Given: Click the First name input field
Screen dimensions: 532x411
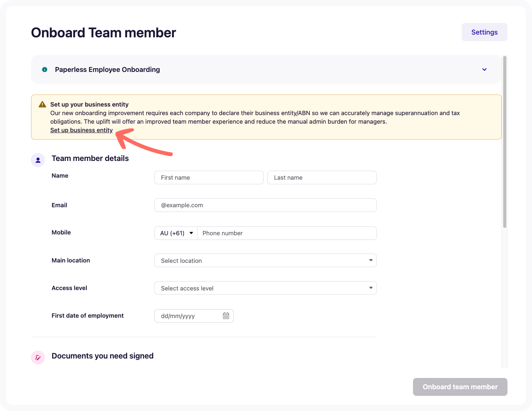Looking at the screenshot, I should click(x=209, y=177).
